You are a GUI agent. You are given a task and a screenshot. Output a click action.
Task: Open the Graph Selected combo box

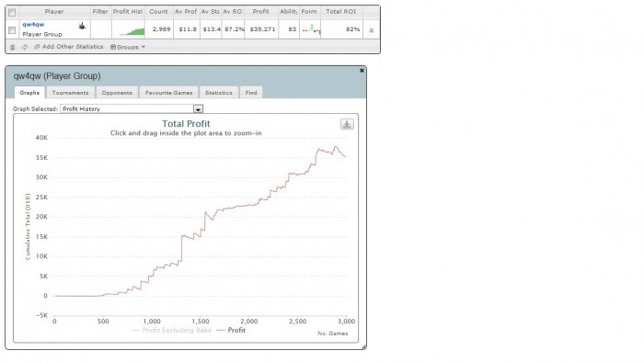click(x=132, y=109)
